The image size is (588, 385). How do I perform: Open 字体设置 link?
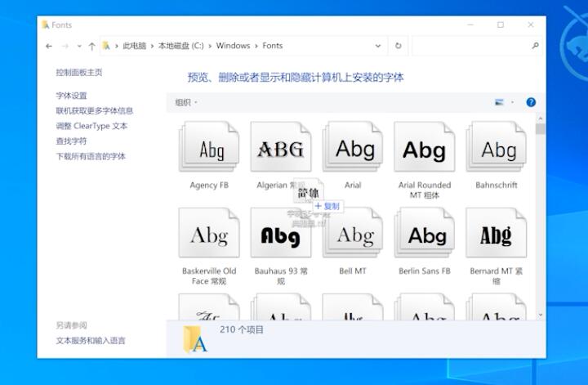(x=71, y=96)
